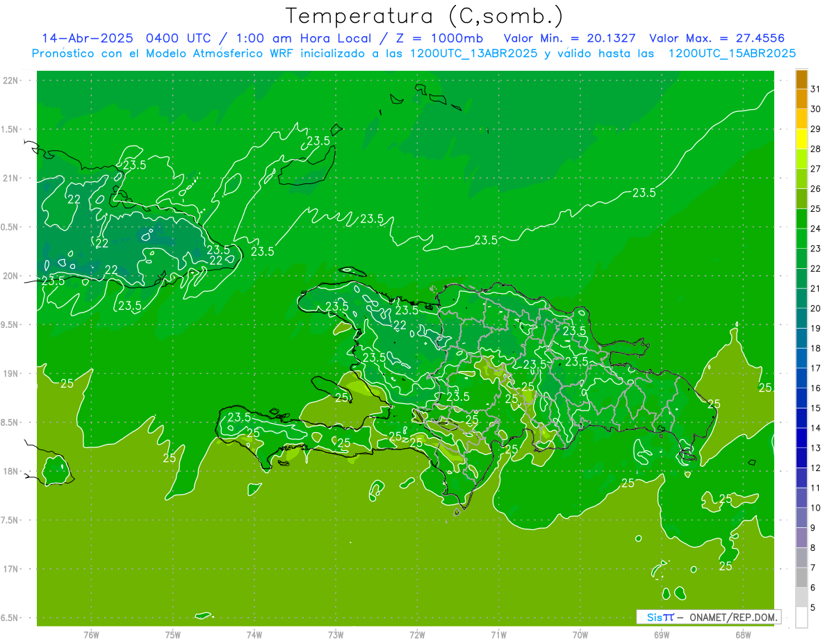Click the longitude axis label '71W'
Viewport: 834px width, 644px height.
click(498, 634)
